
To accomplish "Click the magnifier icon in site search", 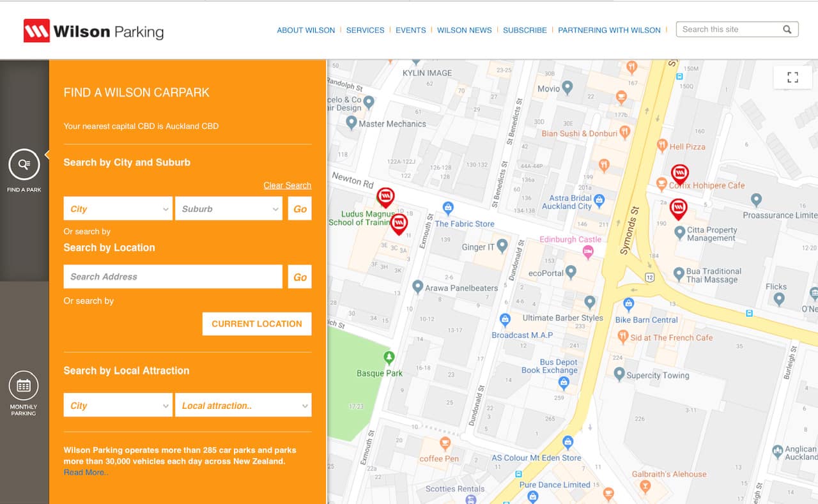I will 787,29.
